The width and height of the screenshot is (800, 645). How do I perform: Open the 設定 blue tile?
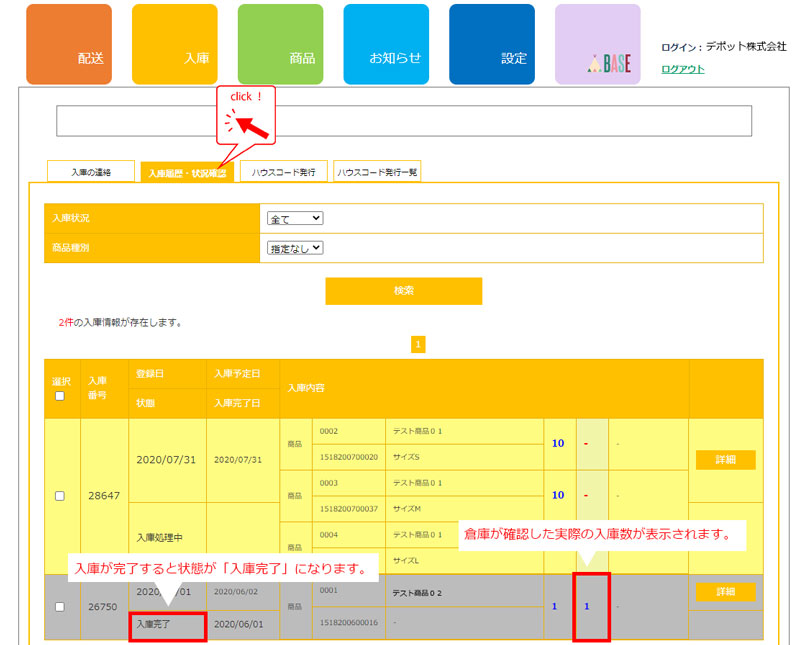492,44
